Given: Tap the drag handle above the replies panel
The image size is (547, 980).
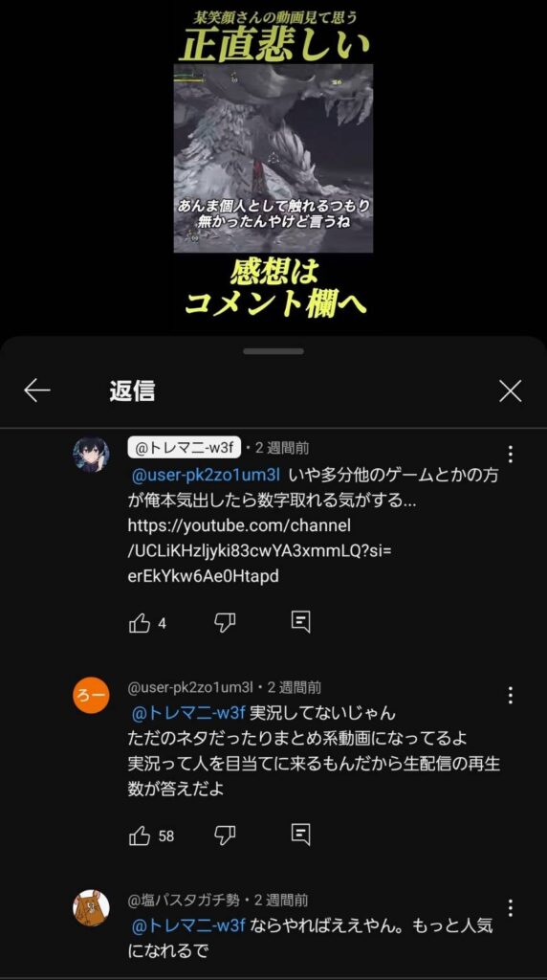Looking at the screenshot, I should [273, 351].
